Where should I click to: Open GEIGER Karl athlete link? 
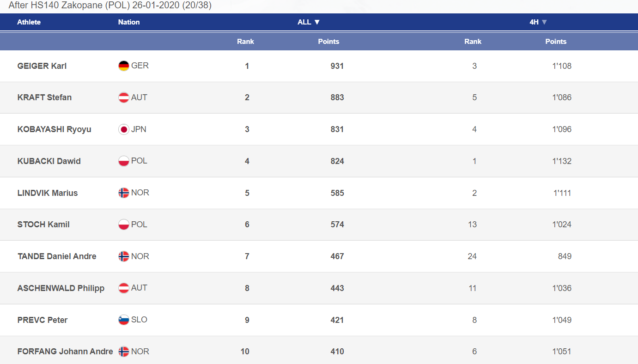42,66
